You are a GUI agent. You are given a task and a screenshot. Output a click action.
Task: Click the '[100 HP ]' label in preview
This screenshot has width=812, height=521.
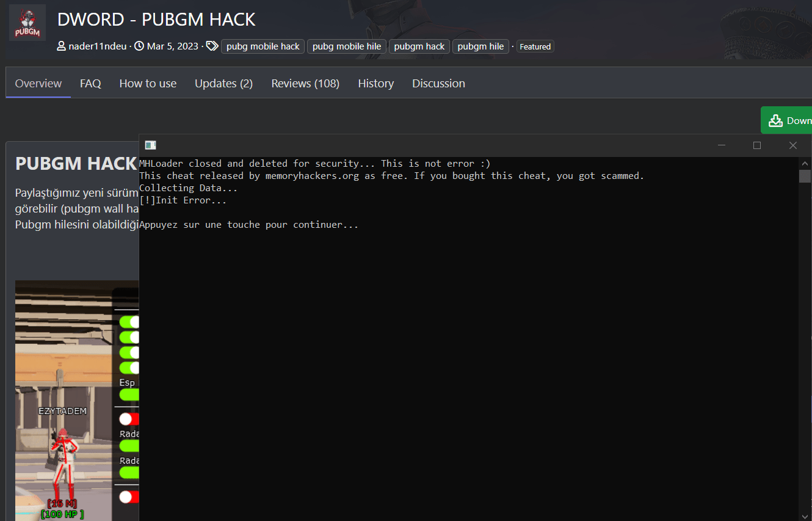click(x=62, y=514)
